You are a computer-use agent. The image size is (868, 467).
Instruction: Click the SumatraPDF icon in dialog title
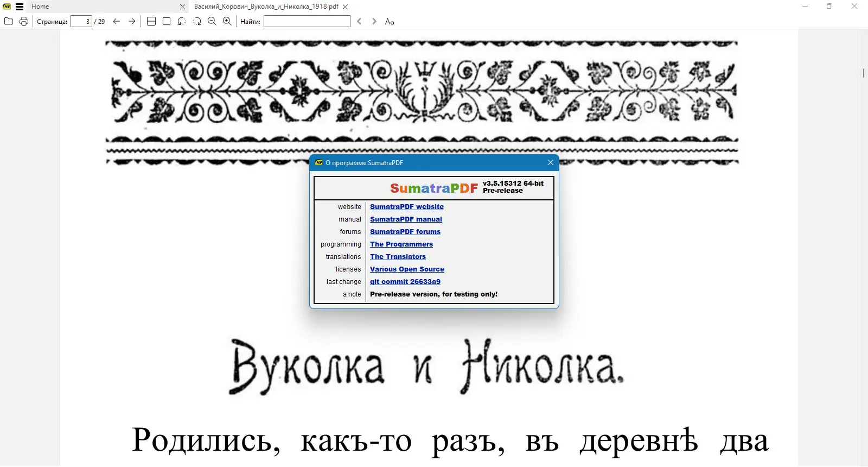[x=319, y=162]
